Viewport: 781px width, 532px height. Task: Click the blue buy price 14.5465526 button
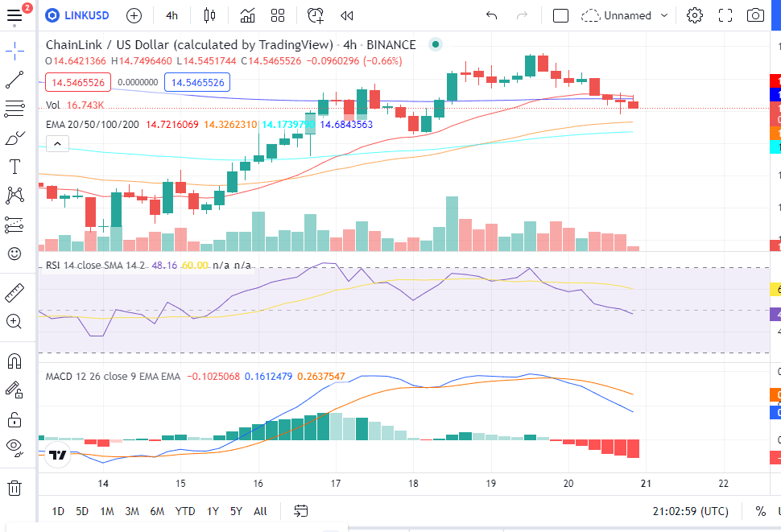[197, 83]
